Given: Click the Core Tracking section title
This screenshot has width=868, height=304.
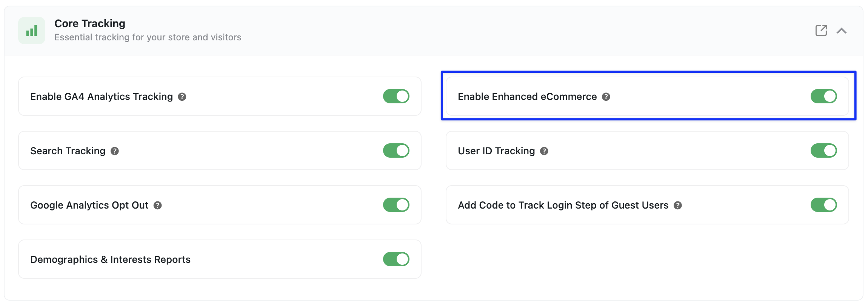Looking at the screenshot, I should point(90,23).
